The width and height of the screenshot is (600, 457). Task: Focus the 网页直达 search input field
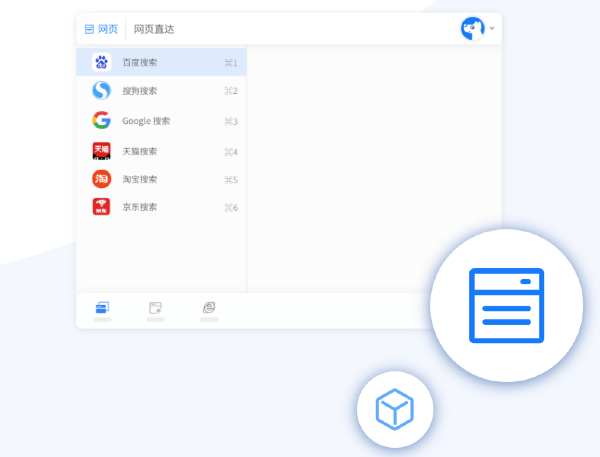(x=290, y=29)
